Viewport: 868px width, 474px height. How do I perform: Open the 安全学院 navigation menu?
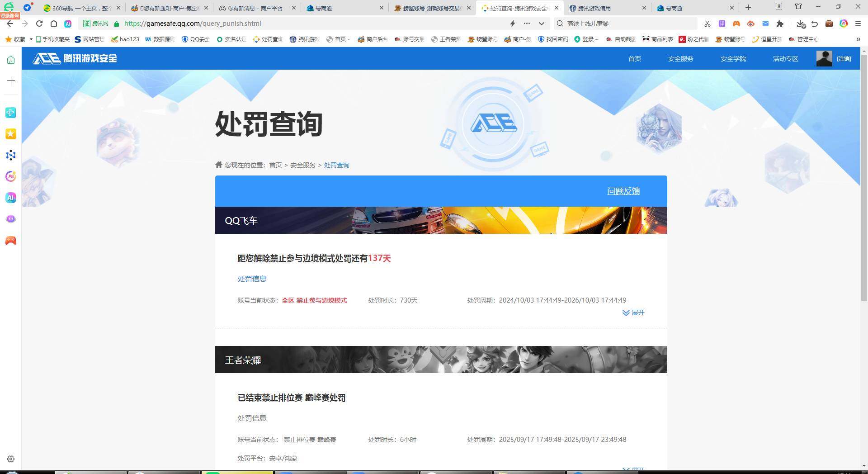tap(733, 59)
